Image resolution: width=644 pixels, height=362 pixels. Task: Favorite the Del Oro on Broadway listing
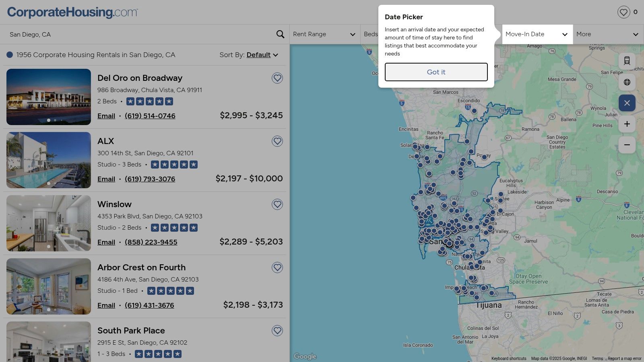pos(277,78)
